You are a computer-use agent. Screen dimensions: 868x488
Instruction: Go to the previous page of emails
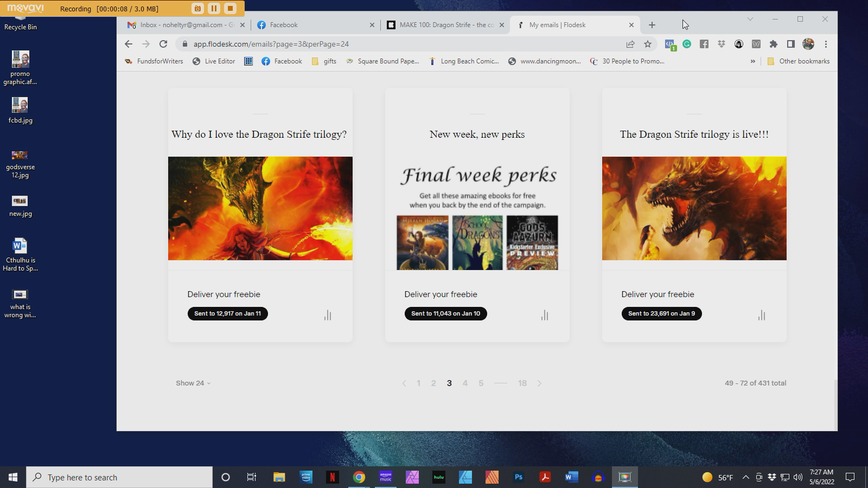(404, 383)
